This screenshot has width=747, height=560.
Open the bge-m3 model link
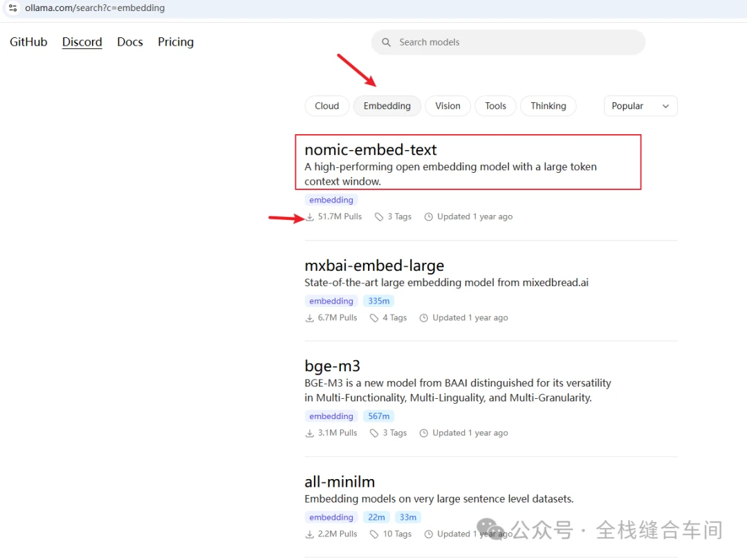pos(333,366)
